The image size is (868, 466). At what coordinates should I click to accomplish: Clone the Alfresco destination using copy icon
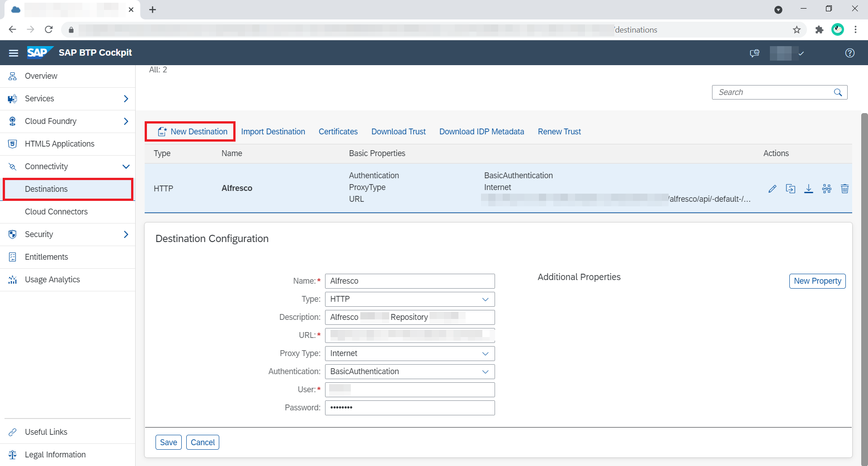click(790, 189)
